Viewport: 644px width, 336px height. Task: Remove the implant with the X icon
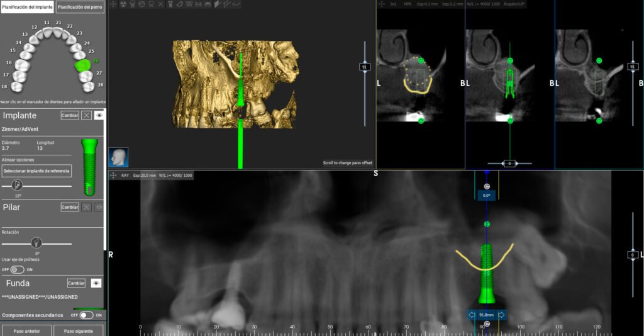click(x=86, y=115)
